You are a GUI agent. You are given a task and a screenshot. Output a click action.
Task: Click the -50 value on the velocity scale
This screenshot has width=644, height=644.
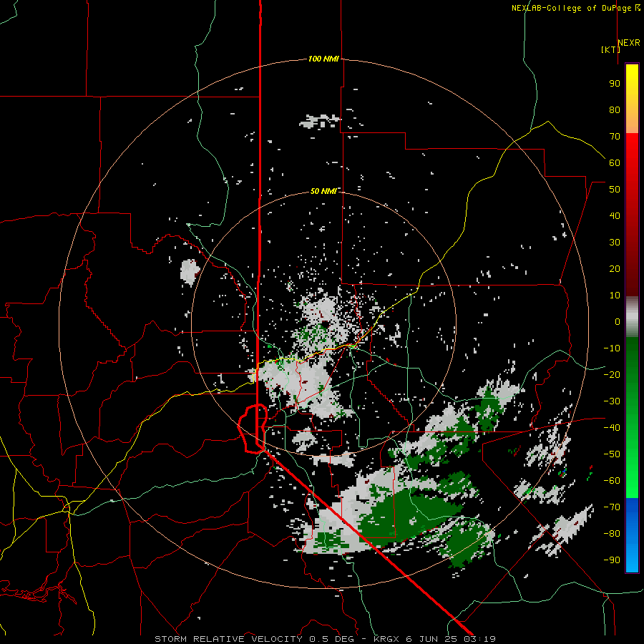tap(612, 454)
